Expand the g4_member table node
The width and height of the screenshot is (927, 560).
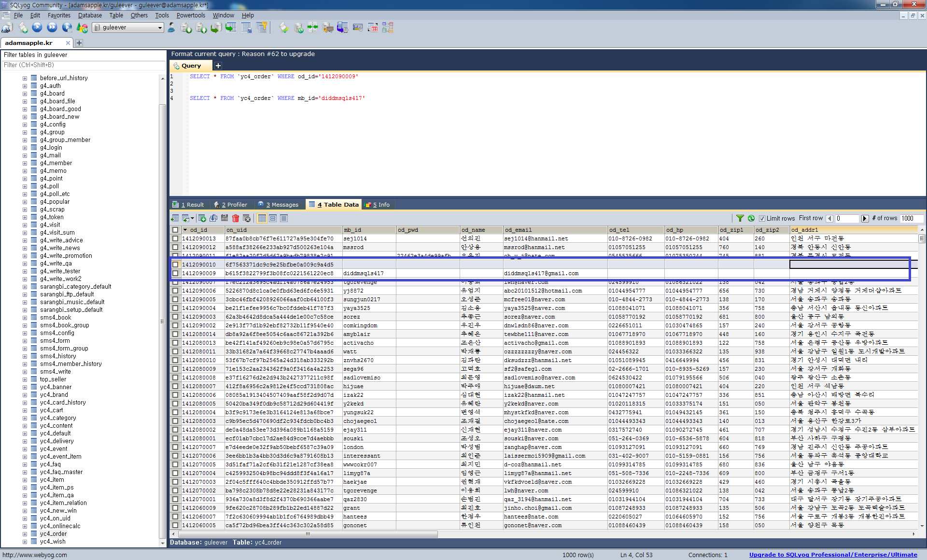[x=25, y=163]
